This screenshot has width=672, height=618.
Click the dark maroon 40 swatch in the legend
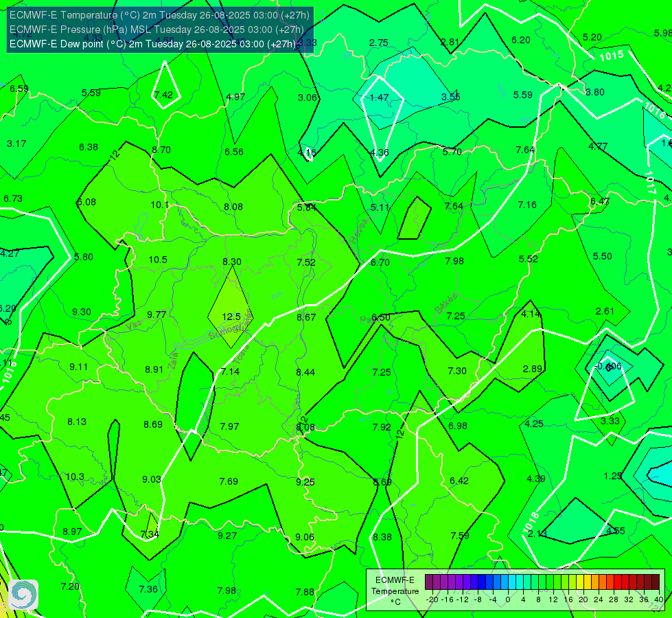pyautogui.click(x=656, y=582)
